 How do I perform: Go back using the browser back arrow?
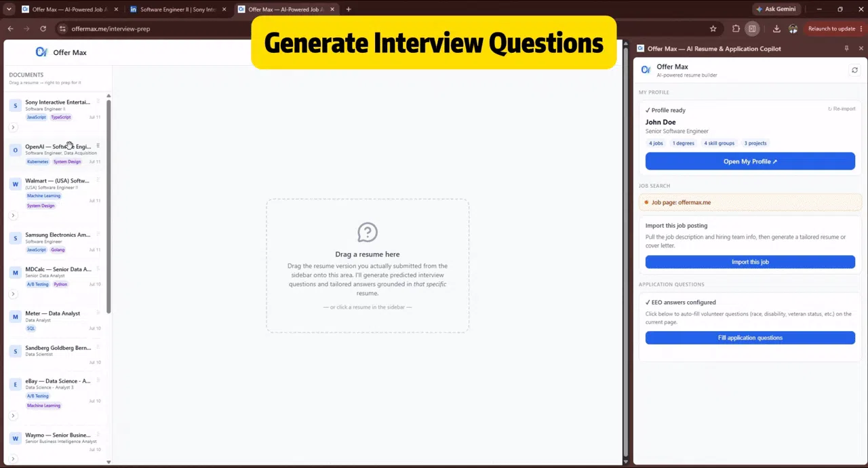click(x=10, y=28)
